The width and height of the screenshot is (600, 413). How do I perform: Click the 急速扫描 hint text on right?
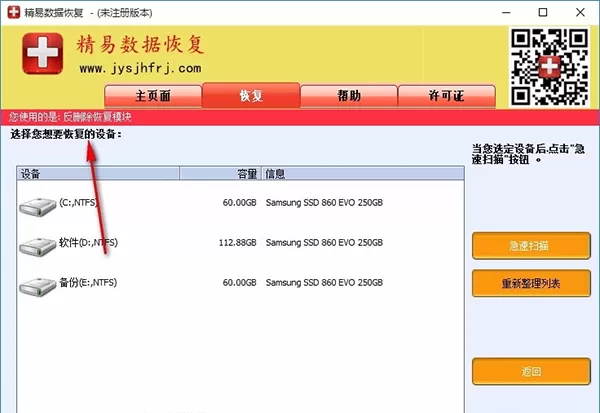[x=528, y=154]
